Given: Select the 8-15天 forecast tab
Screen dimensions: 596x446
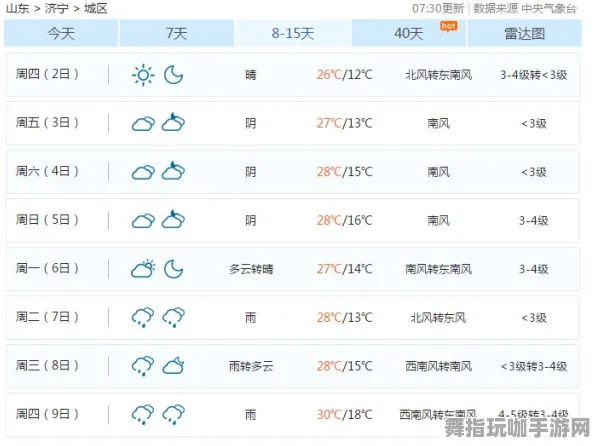Looking at the screenshot, I should 293,33.
